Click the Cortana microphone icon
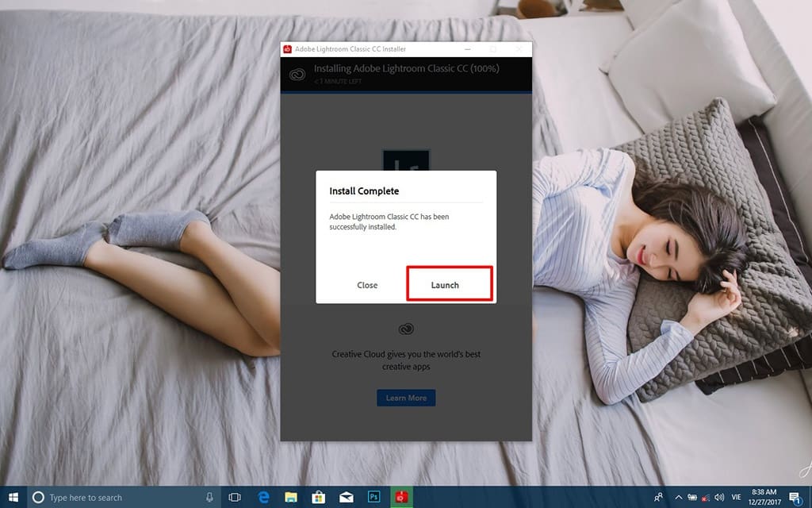812x508 pixels. click(209, 497)
